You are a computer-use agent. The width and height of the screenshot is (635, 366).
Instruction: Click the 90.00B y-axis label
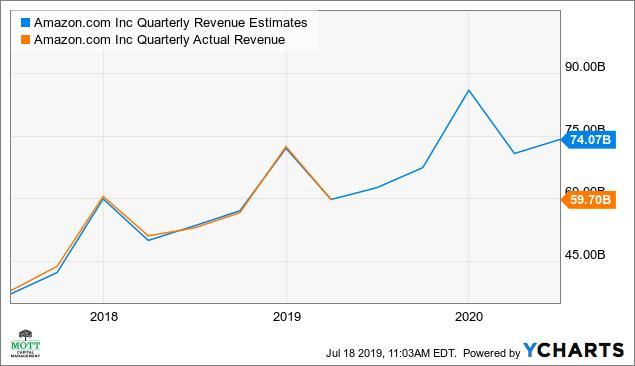click(x=585, y=66)
